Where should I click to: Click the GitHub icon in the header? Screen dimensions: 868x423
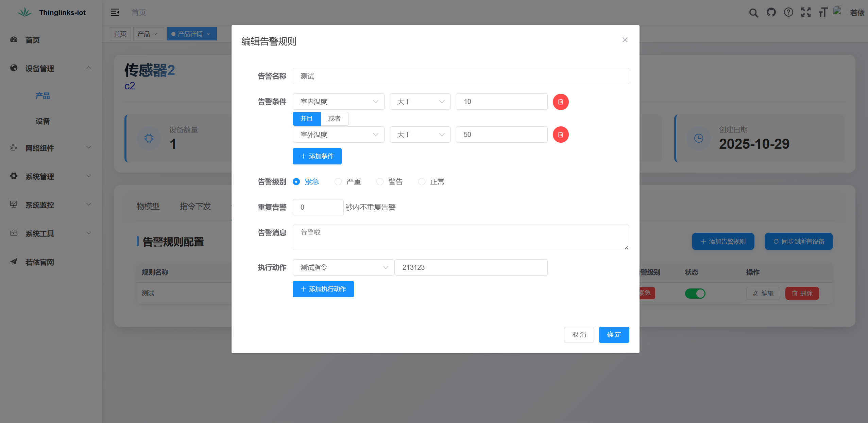click(x=771, y=13)
